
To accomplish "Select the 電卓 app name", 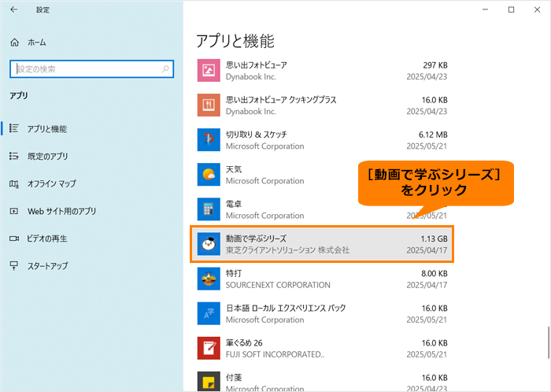I will (234, 204).
